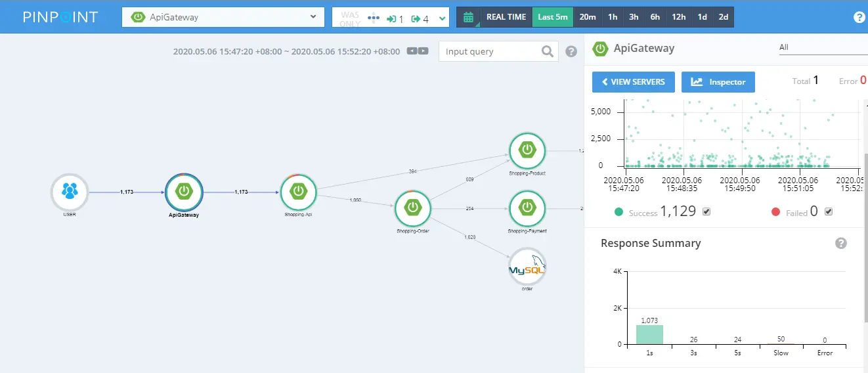Click the right panel scrollbar
Viewport: 868px width, 373px height.
tap(865, 238)
